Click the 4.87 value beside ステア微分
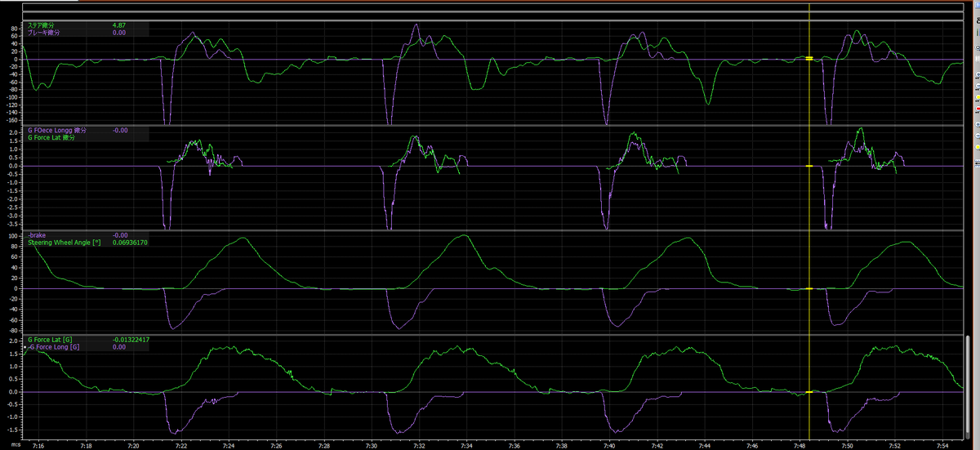This screenshot has height=450, width=980. pyautogui.click(x=118, y=25)
